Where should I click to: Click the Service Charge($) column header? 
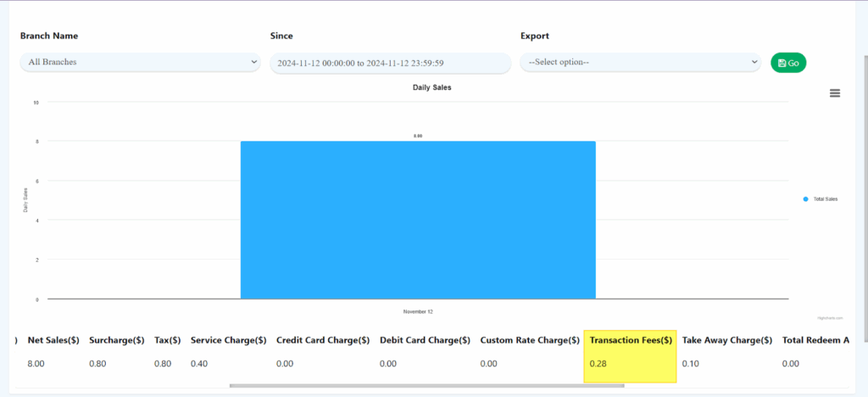[228, 340]
